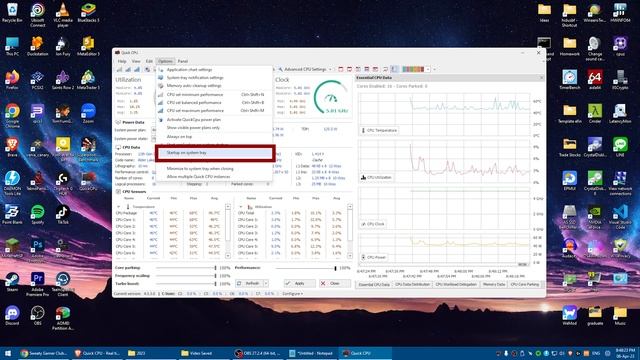Image resolution: width=640 pixels, height=360 pixels.
Task: Toggle Minimize to system tray when closing
Action: pos(214,169)
